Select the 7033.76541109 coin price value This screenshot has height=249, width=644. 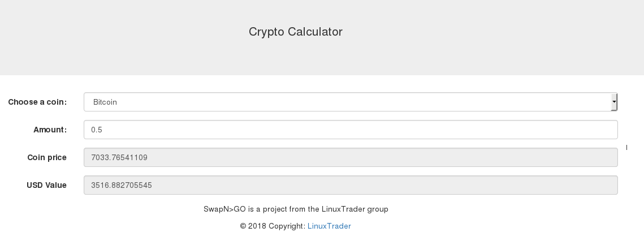point(119,158)
